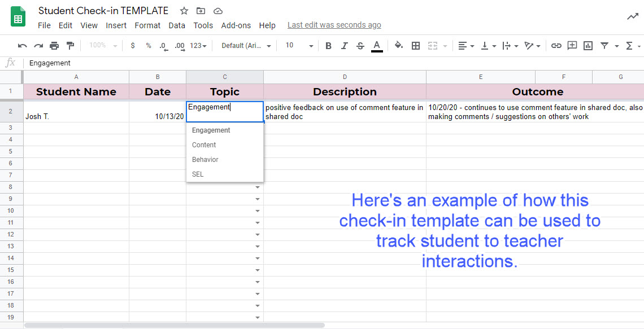
Task: Open the vertical align dropdown
Action: tap(488, 46)
